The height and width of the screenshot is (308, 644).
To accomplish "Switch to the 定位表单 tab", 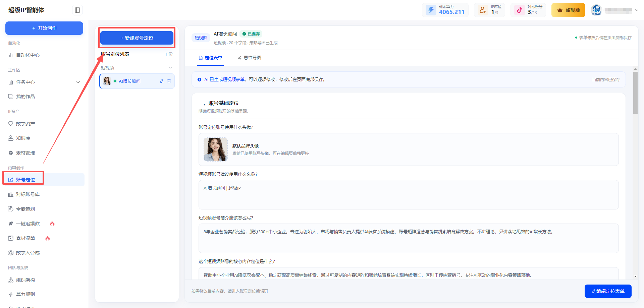I will point(211,58).
